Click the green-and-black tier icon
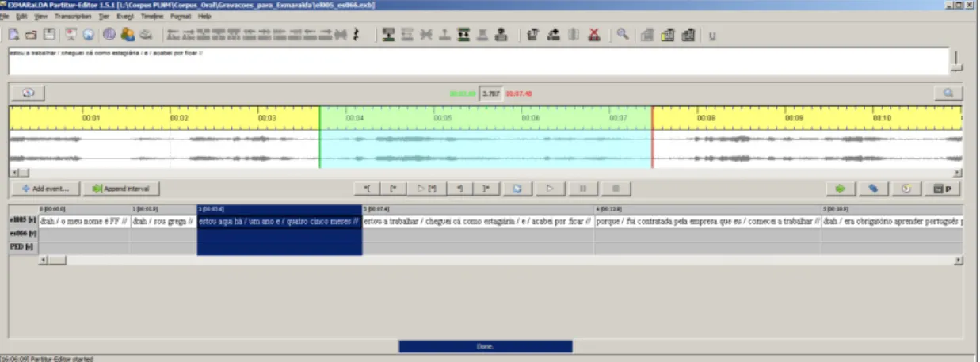 pos(465,34)
